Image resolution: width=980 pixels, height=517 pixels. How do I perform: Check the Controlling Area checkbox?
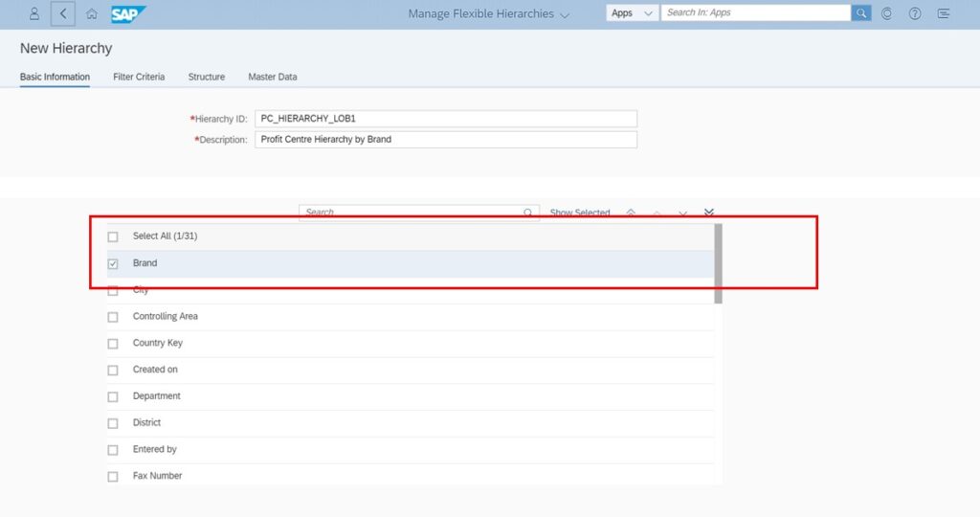coord(113,317)
